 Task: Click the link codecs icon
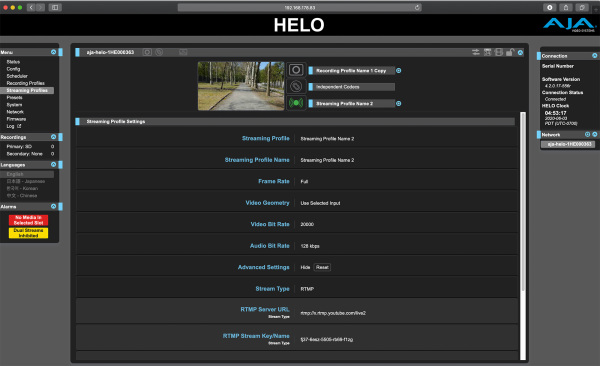[296, 87]
